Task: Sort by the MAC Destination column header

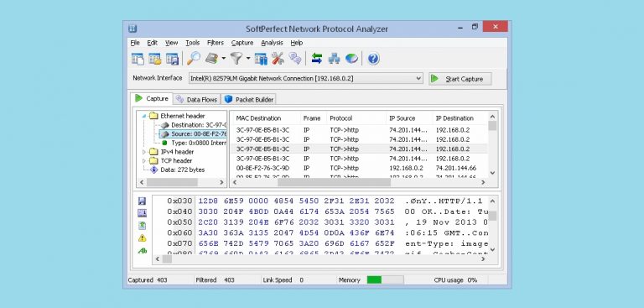Action: click(x=267, y=118)
